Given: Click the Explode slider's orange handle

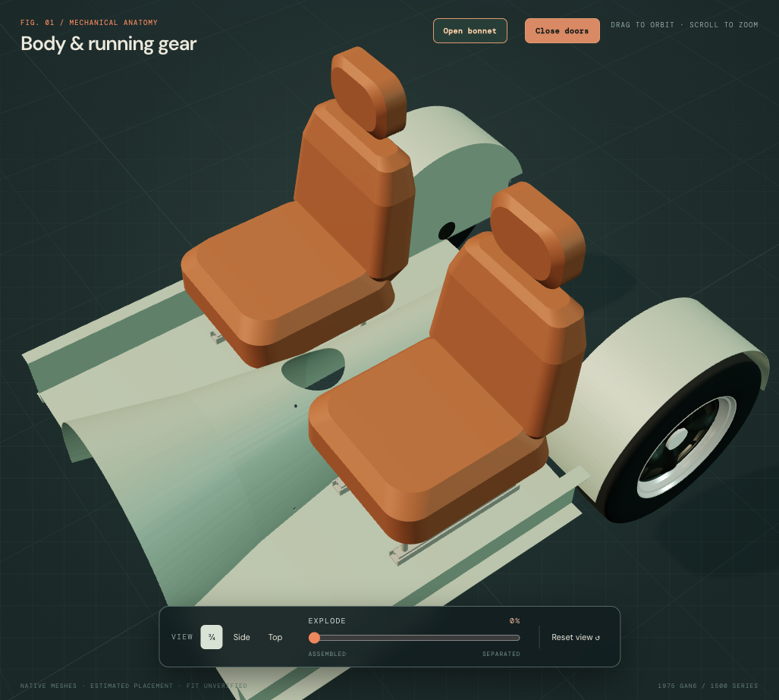Looking at the screenshot, I should (314, 637).
